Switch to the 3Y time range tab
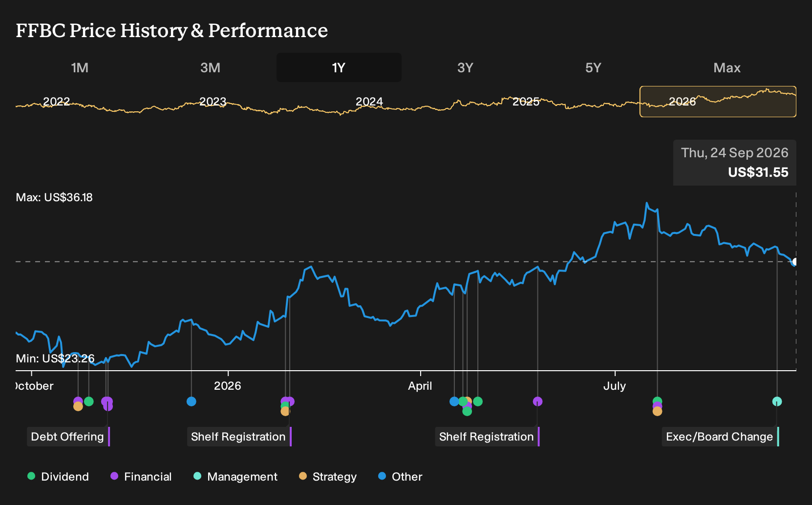This screenshot has height=505, width=812. (x=465, y=67)
